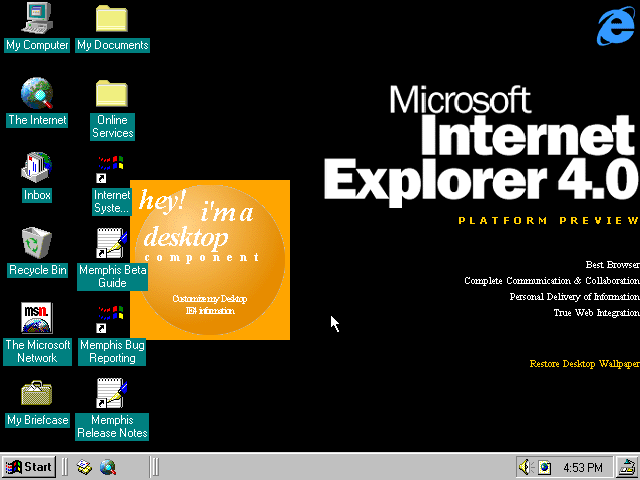Click the My Briefcase label text
Image resolution: width=640 pixels, height=480 pixels.
pos(38,420)
